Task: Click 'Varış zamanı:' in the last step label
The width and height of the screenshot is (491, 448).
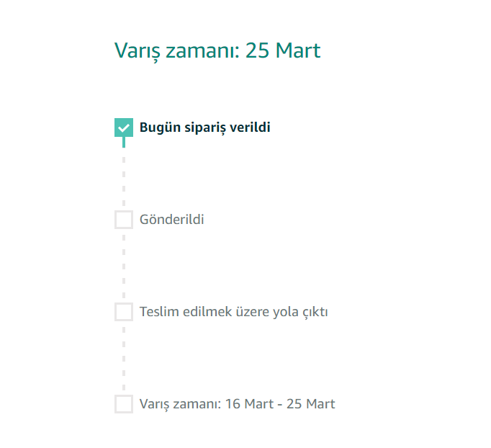Action: pyautogui.click(x=179, y=404)
